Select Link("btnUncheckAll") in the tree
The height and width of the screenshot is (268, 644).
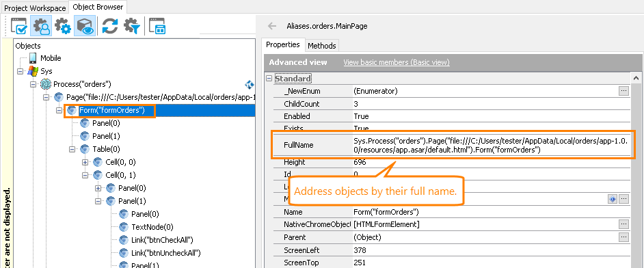point(165,252)
